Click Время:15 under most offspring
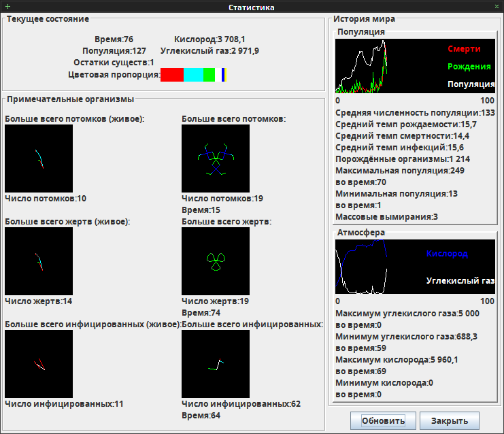Screen dimensions: 504x434 pos(201,210)
